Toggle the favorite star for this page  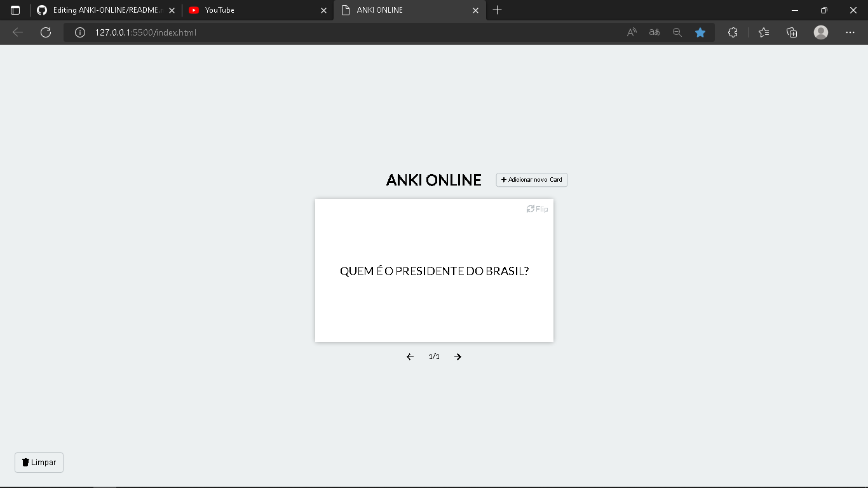coord(700,32)
